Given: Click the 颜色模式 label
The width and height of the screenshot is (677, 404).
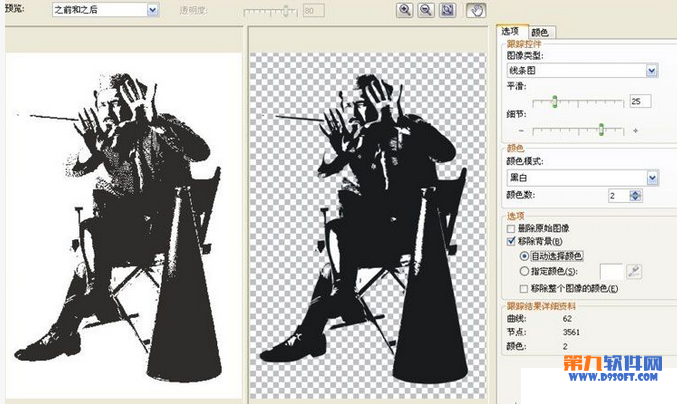Looking at the screenshot, I should pos(525,161).
